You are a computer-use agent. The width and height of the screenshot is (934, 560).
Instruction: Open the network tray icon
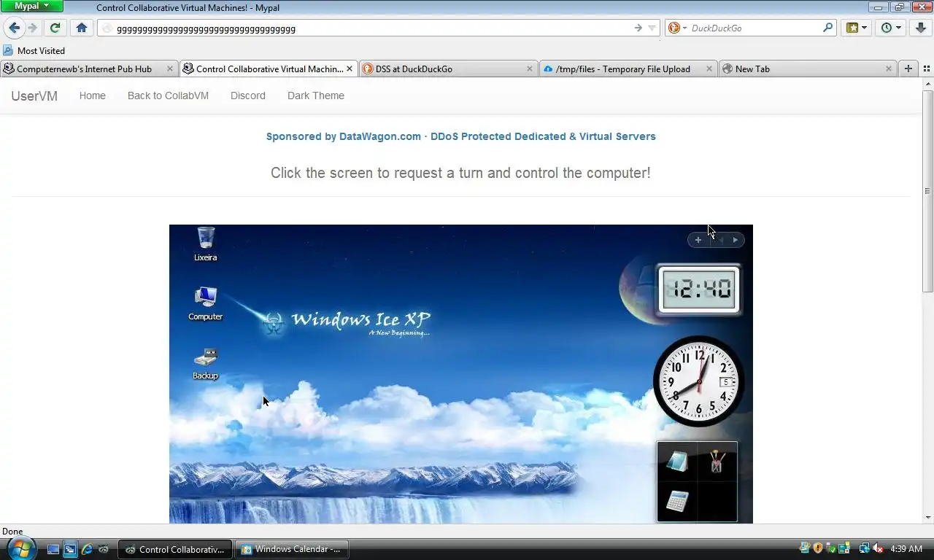point(865,548)
